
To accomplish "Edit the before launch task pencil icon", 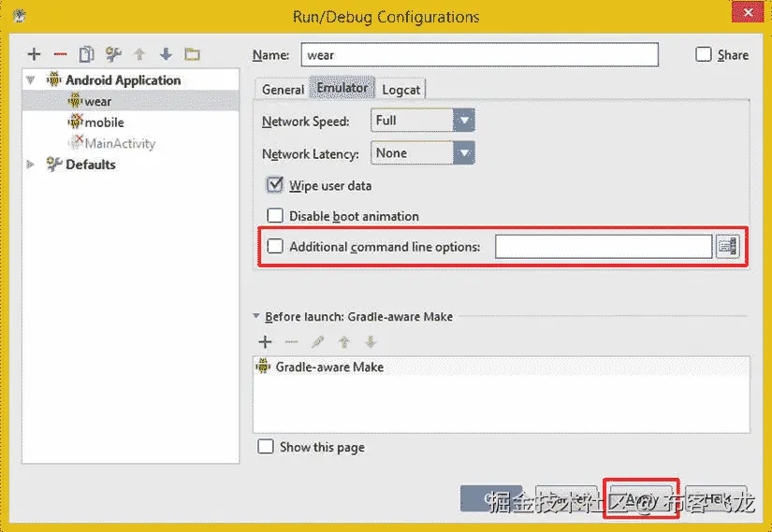I will (x=318, y=341).
